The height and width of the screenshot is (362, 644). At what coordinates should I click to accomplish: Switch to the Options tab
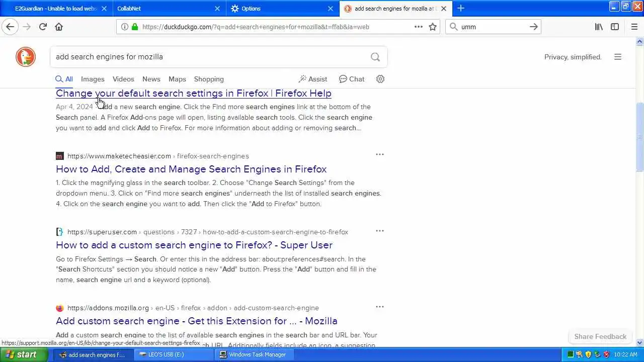(x=282, y=9)
